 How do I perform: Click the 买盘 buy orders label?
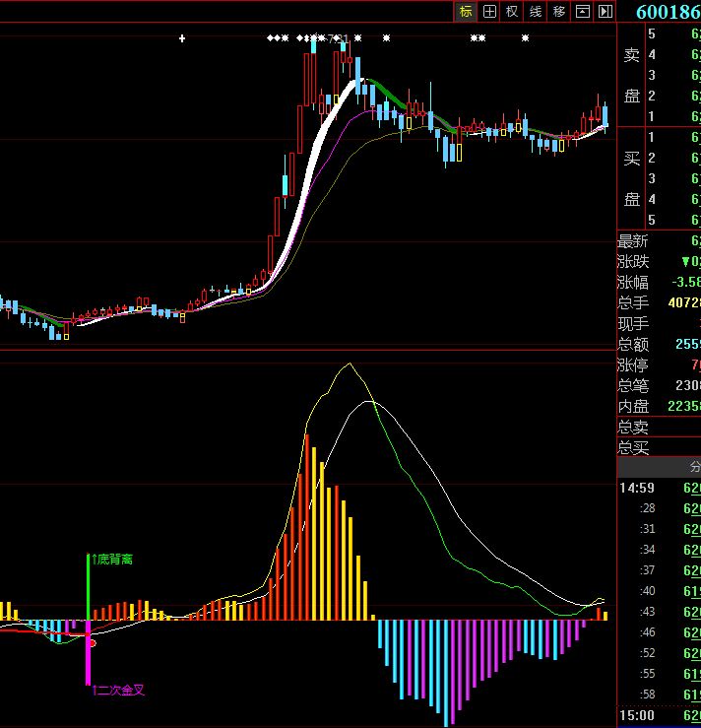[x=632, y=178]
